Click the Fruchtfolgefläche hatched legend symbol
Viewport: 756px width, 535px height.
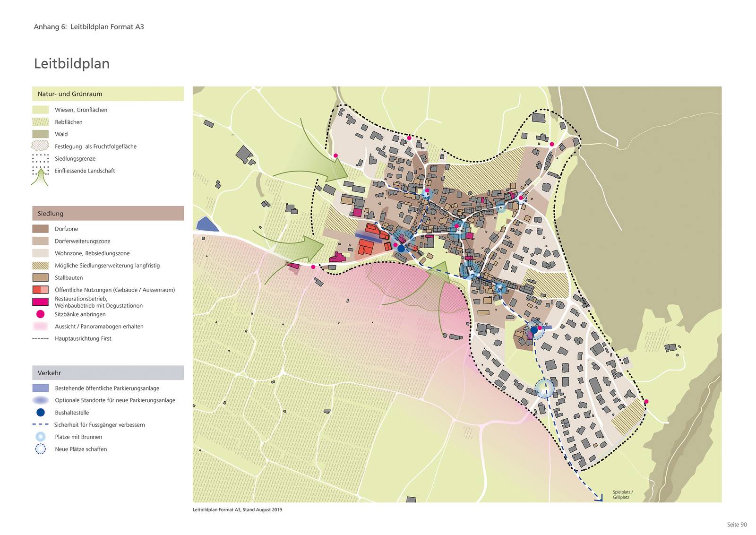pos(40,146)
